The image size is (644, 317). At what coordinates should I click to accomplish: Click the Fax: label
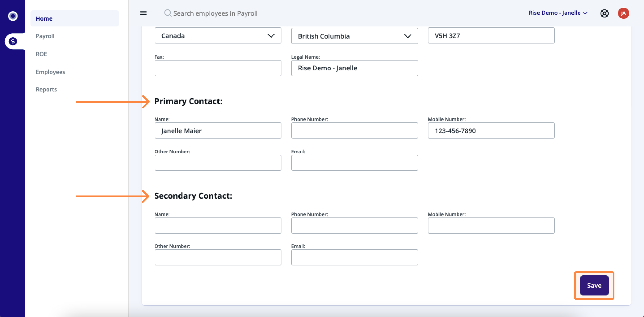point(159,57)
